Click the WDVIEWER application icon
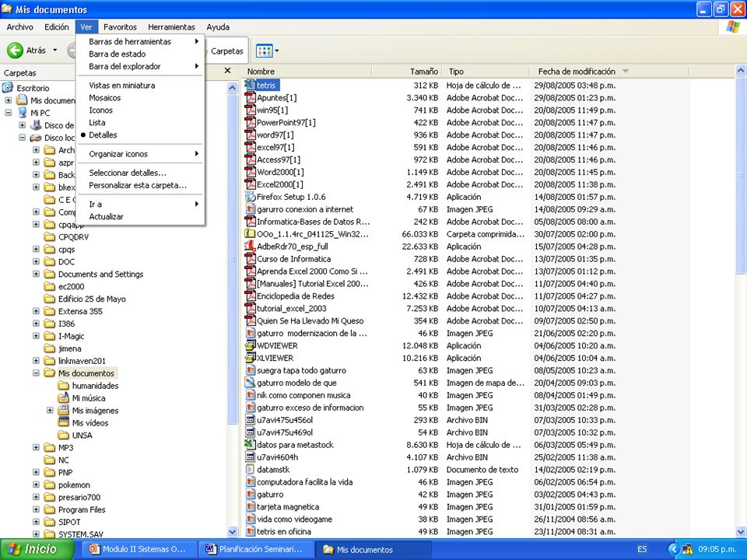This screenshot has height=560, width=747. (x=250, y=345)
